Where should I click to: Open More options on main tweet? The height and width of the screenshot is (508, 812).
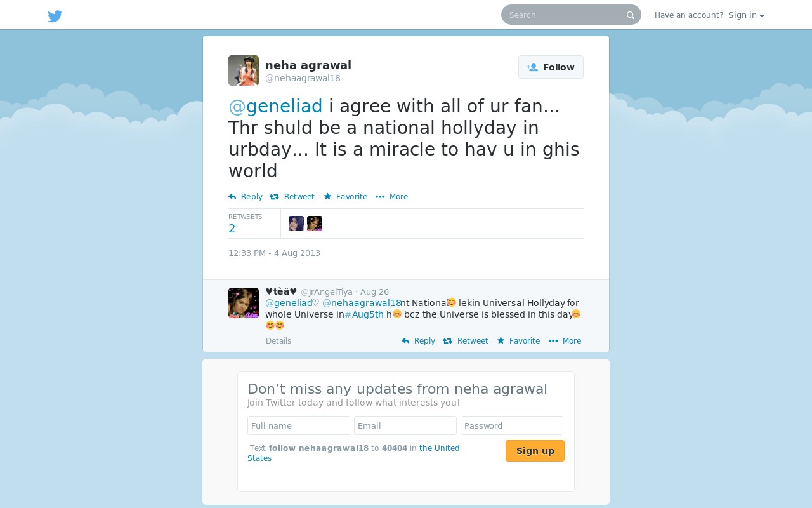391,197
